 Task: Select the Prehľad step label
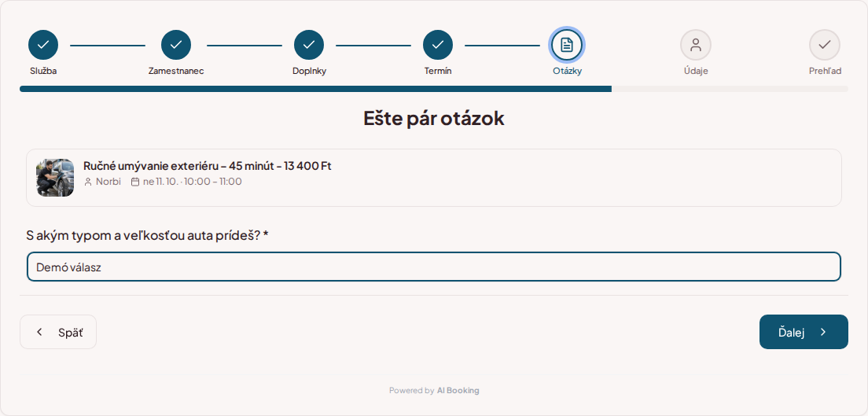pos(825,71)
